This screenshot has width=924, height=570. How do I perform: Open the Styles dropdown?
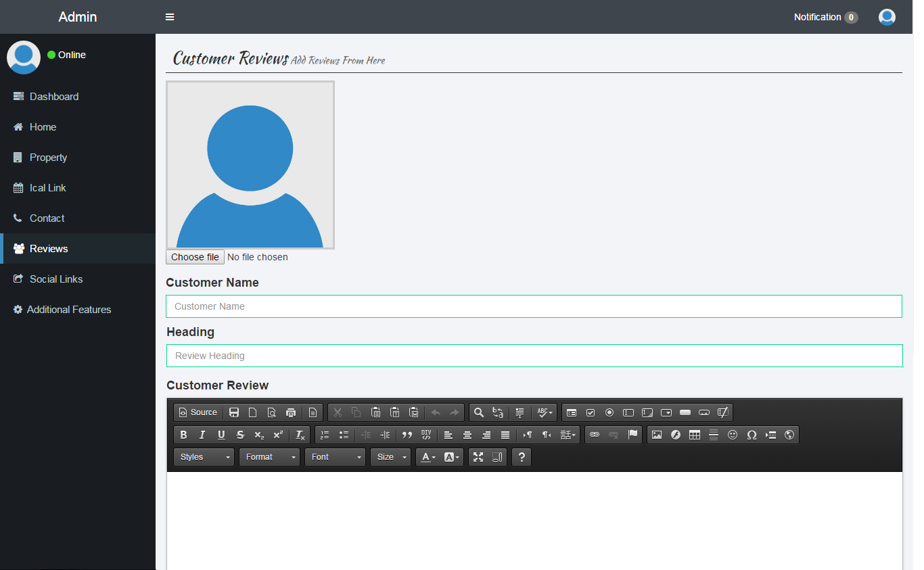[204, 457]
